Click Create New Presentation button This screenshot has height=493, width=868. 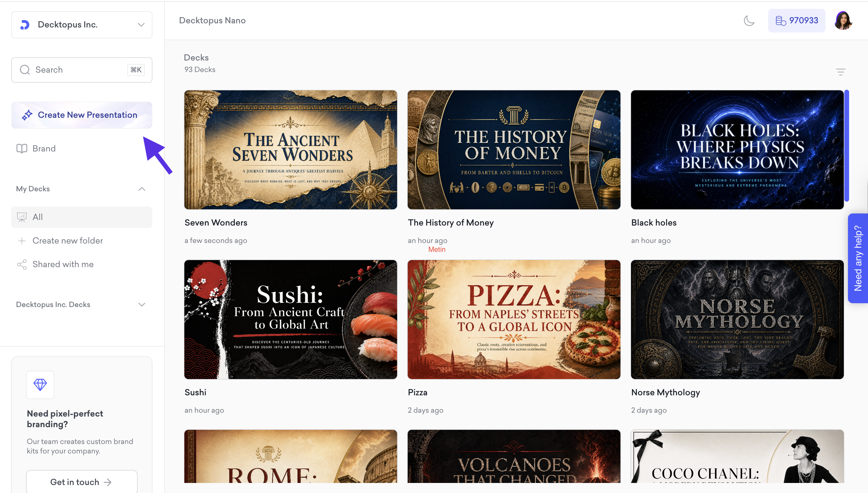coord(82,115)
